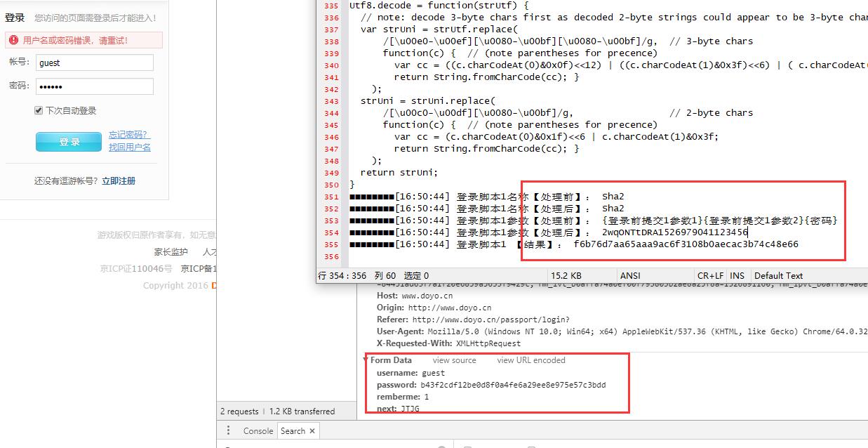
Task: Click 'view URL encoded' in Form Data
Action: [530, 360]
